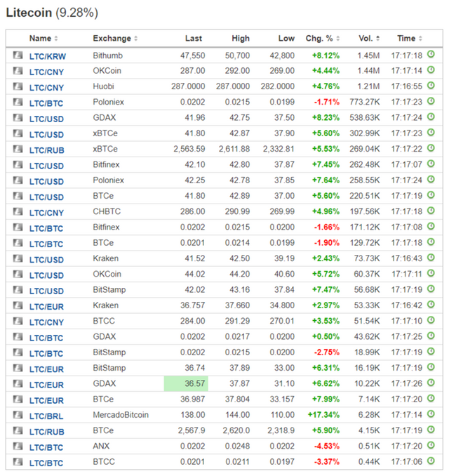Click the chart icon on the LTC/USD Kraken row

tap(18, 258)
